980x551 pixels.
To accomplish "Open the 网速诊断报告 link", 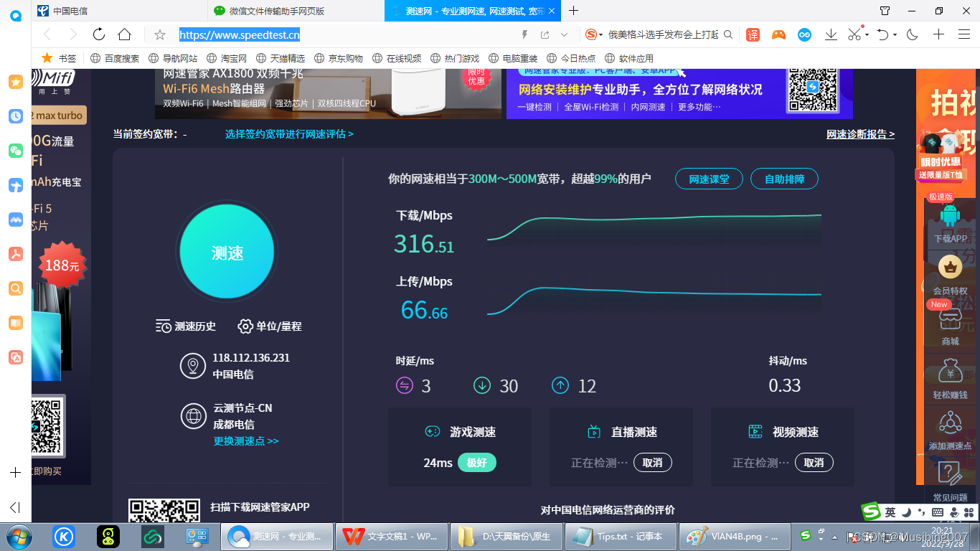I will click(860, 134).
